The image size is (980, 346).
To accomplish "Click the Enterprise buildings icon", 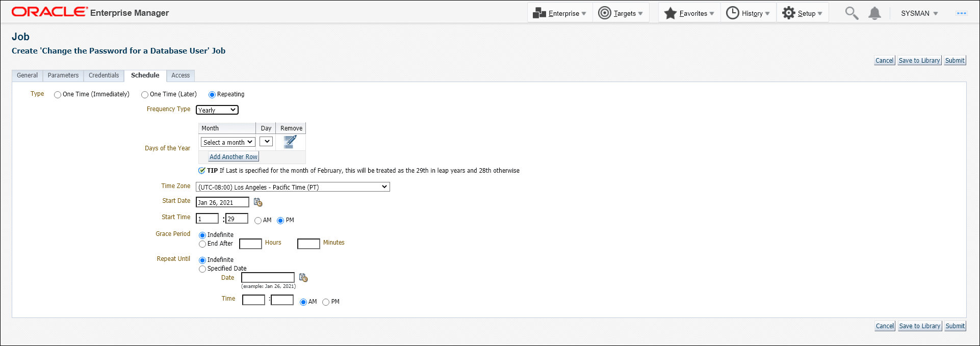I will click(x=539, y=13).
